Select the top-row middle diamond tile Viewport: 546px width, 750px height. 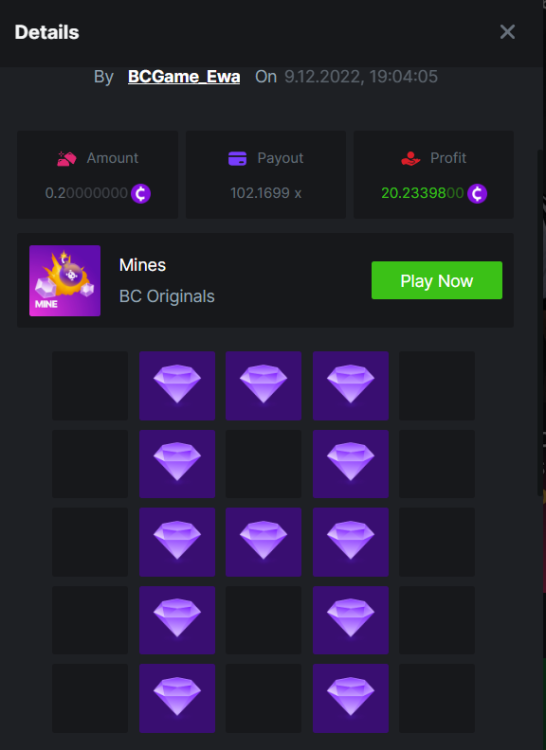(263, 386)
